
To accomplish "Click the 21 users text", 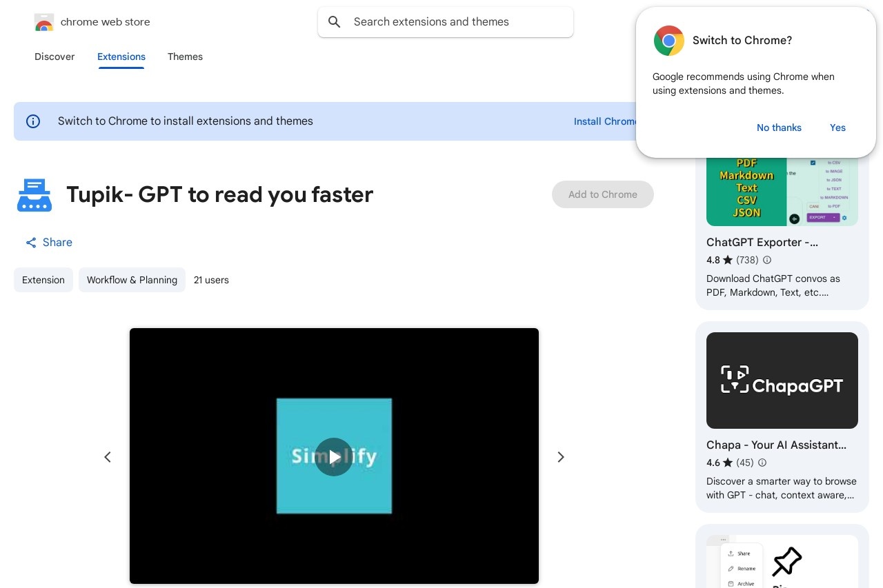I will tap(211, 280).
